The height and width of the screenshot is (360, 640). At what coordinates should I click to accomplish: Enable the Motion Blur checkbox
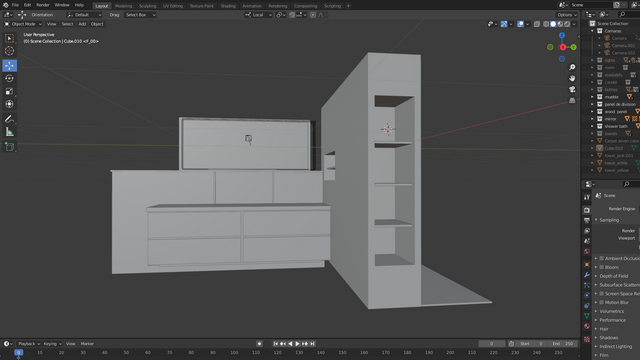click(x=602, y=302)
